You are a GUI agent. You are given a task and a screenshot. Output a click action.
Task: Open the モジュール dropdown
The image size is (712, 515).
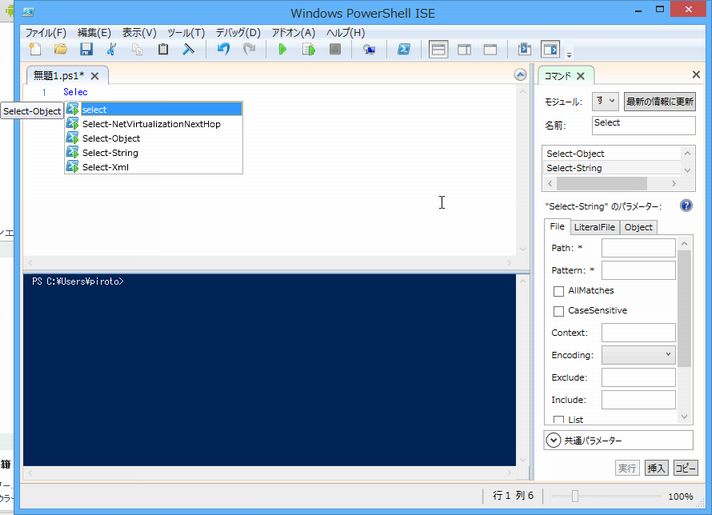coord(605,101)
